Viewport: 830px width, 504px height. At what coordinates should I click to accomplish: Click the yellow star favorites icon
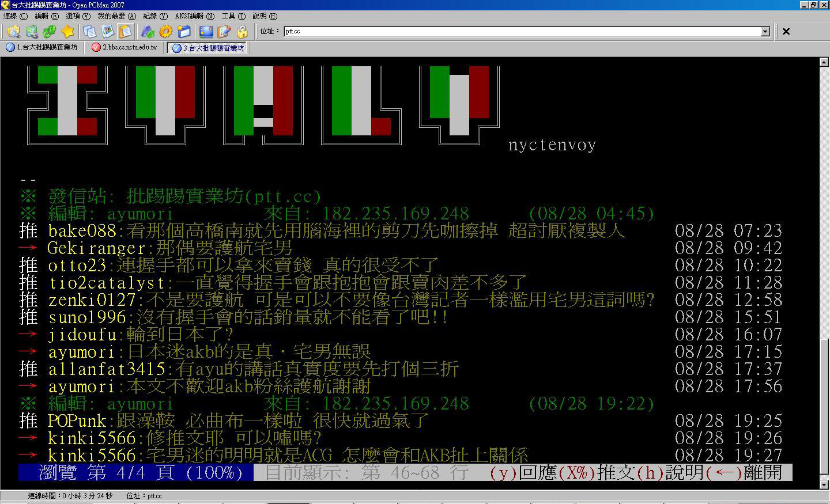point(67,31)
